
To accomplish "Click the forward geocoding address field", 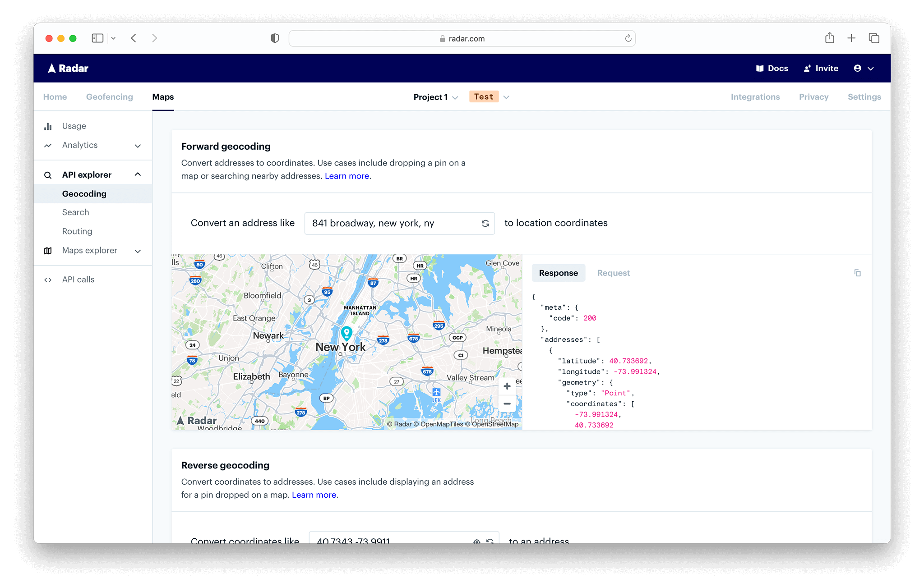I will point(399,223).
